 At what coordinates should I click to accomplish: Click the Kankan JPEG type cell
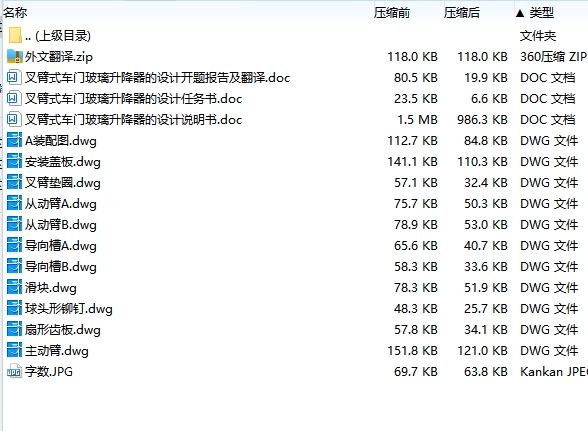click(x=554, y=371)
